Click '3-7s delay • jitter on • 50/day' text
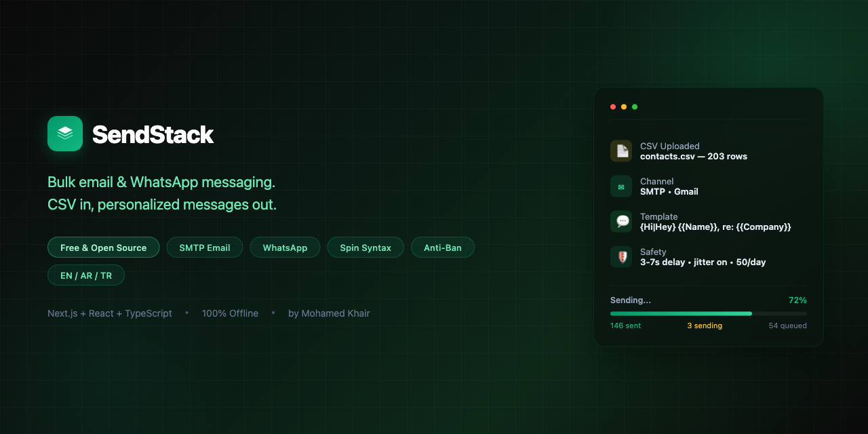This screenshot has height=434, width=868. pos(703,262)
